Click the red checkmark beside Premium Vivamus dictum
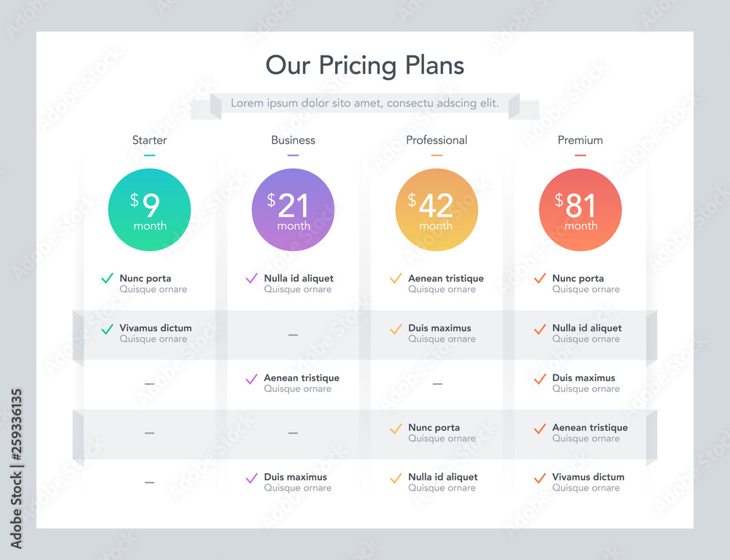730x560 pixels. point(540,477)
